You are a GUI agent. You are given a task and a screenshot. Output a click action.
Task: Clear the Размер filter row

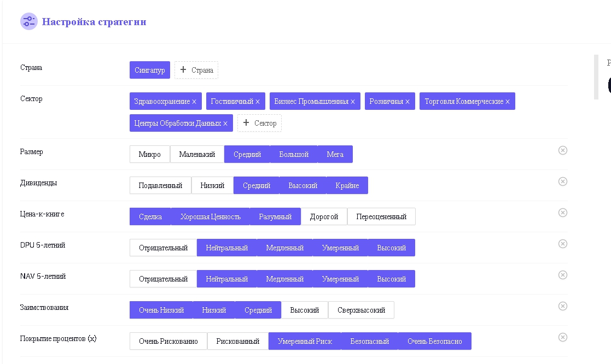point(563,150)
